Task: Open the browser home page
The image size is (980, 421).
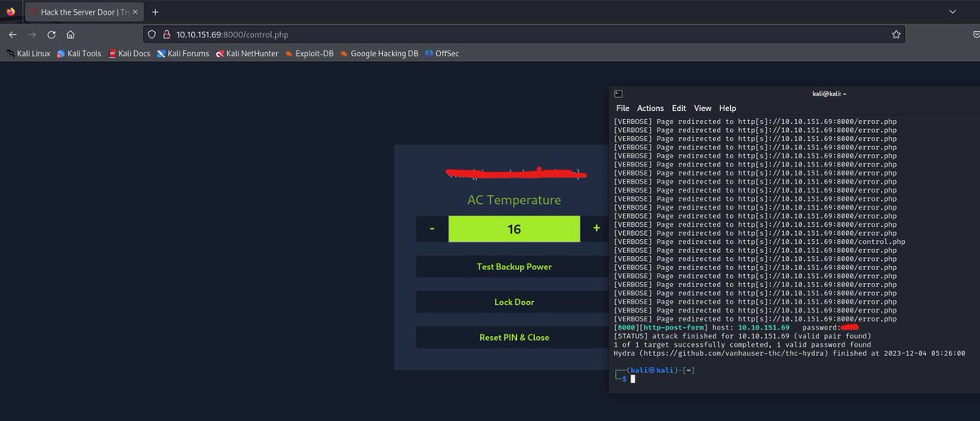Action: [71, 35]
